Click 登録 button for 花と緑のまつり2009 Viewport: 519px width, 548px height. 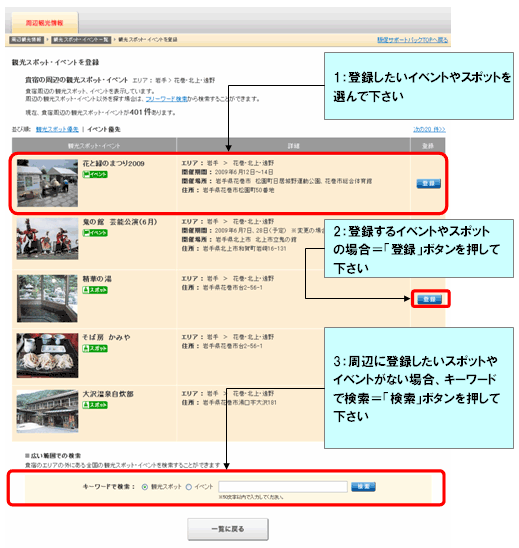click(x=428, y=183)
